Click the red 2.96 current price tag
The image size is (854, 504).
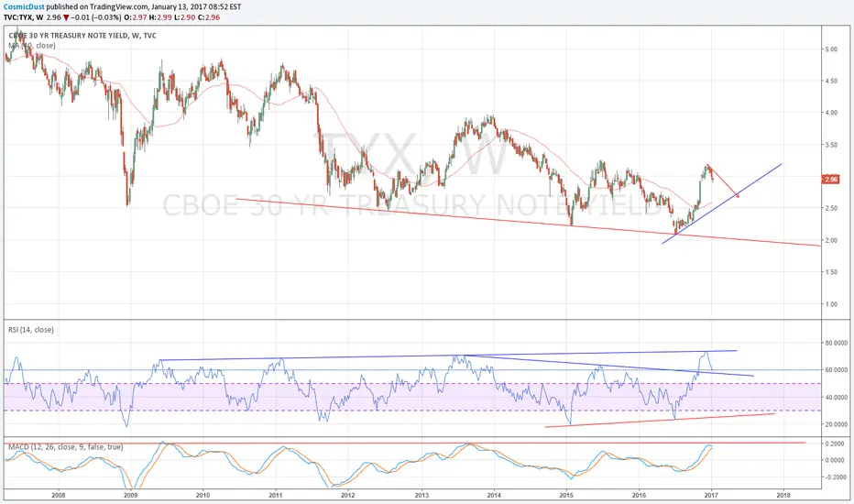click(832, 180)
